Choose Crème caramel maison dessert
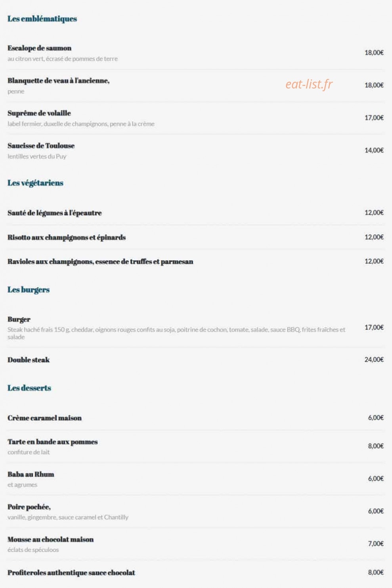Image resolution: width=392 pixels, height=588 pixels. point(44,418)
